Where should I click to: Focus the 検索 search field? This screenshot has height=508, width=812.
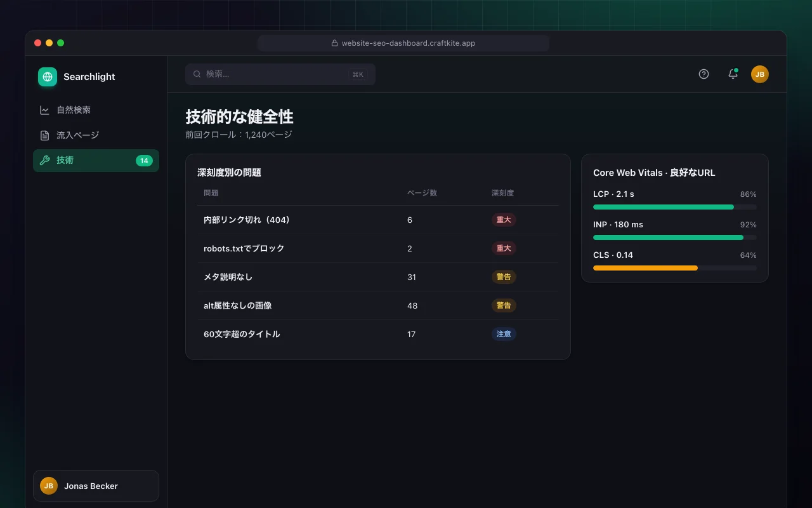(x=280, y=74)
